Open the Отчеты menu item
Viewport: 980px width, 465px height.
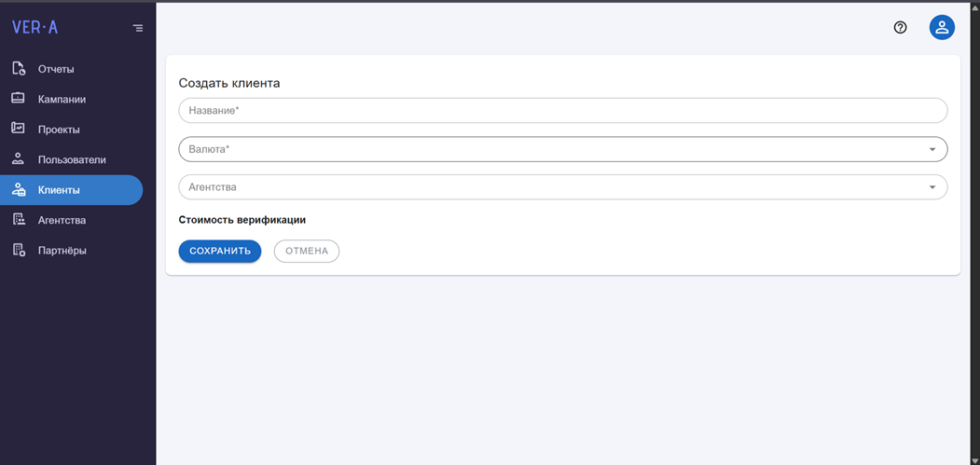pos(71,69)
